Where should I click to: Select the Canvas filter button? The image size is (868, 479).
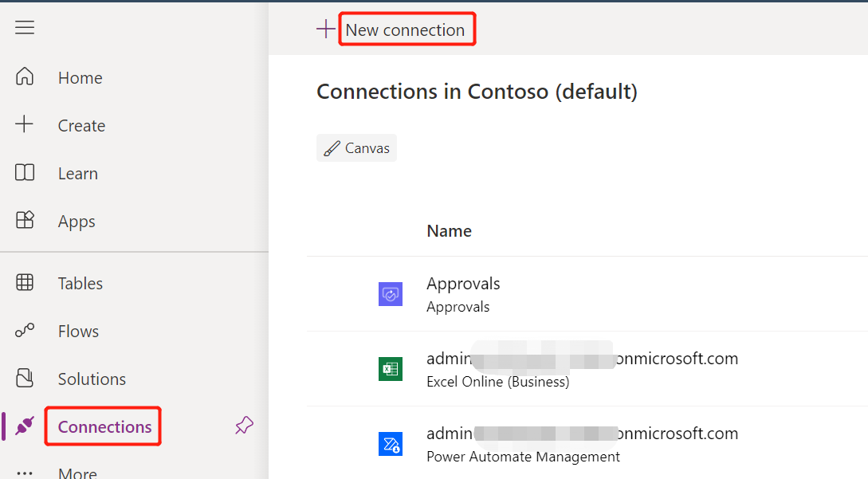tap(356, 147)
